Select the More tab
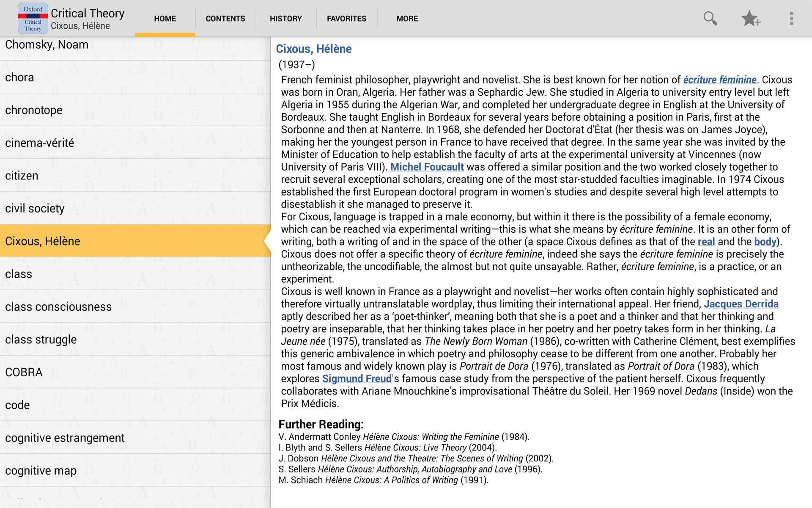812x508 pixels. (x=407, y=19)
